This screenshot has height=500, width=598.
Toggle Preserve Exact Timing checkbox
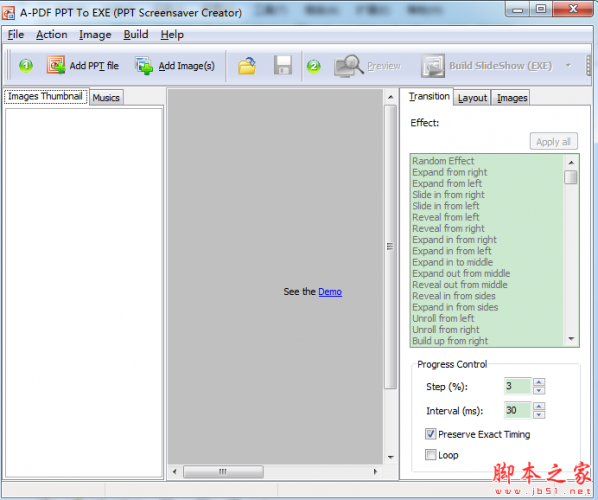coord(431,434)
